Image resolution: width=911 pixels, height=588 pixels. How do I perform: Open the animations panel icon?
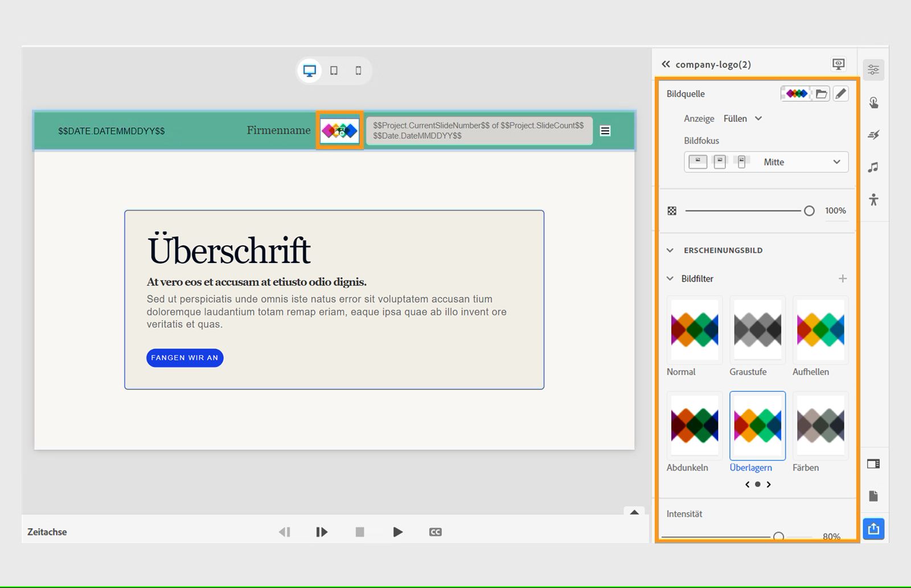(873, 135)
